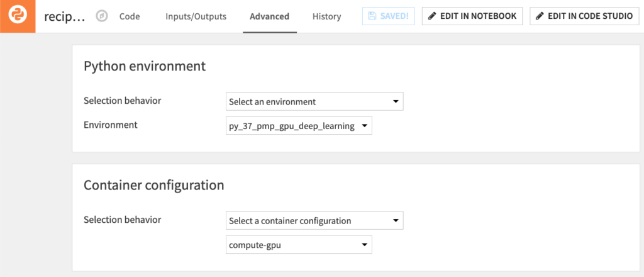Click the 'Container configuration' section heading
The width and height of the screenshot is (644, 277).
(x=154, y=185)
